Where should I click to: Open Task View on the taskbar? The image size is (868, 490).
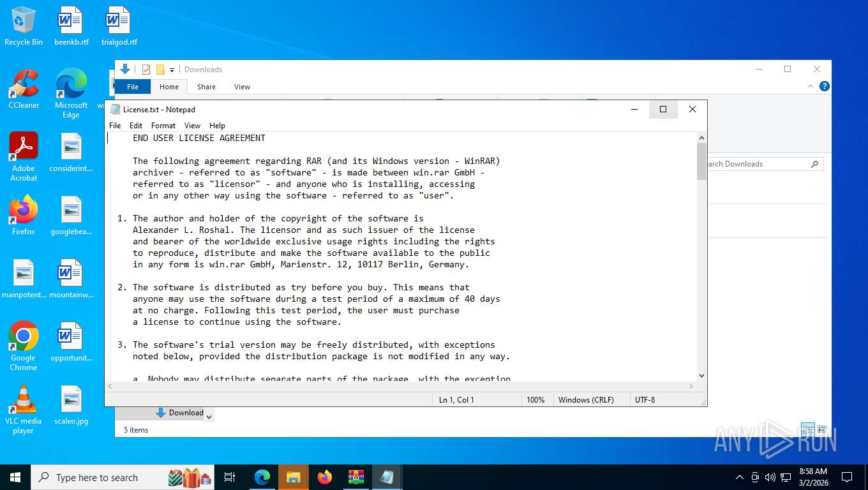pyautogui.click(x=230, y=477)
